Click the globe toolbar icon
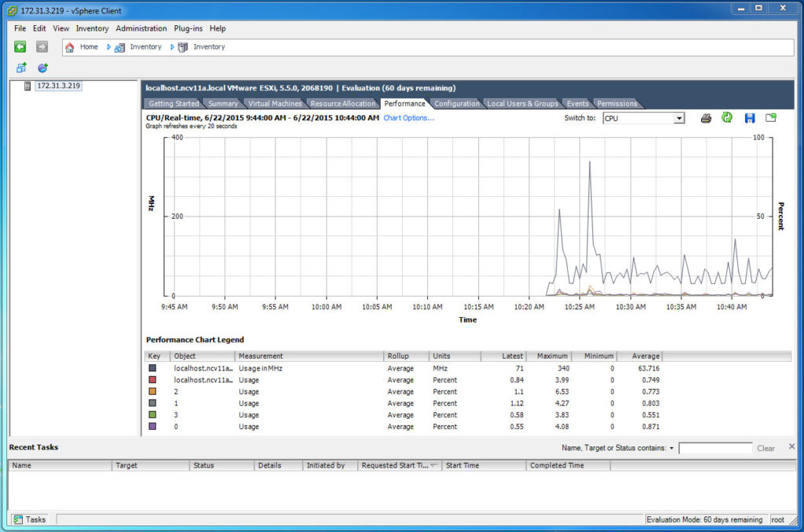This screenshot has width=804, height=532. [x=42, y=67]
